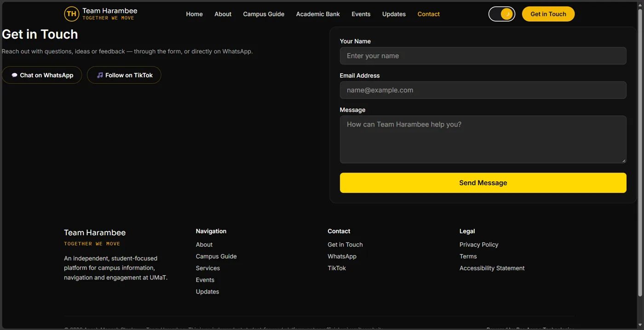Open the Privacy Policy link
The height and width of the screenshot is (330, 644).
tap(479, 244)
